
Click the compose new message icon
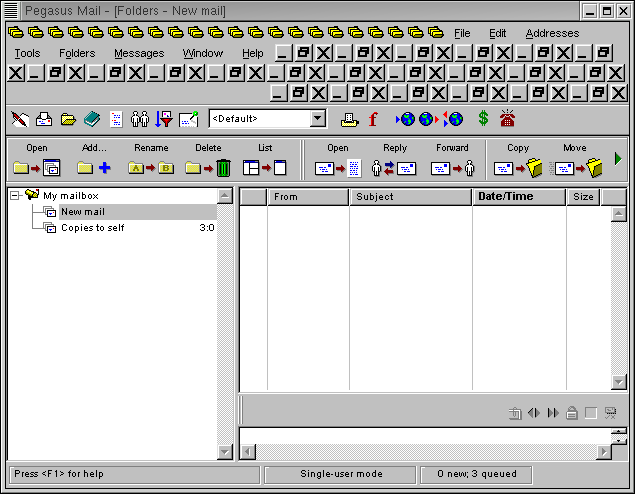point(19,119)
